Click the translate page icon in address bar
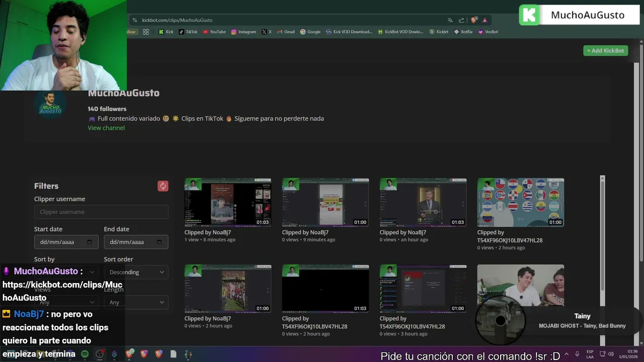The height and width of the screenshot is (362, 644). click(x=450, y=20)
